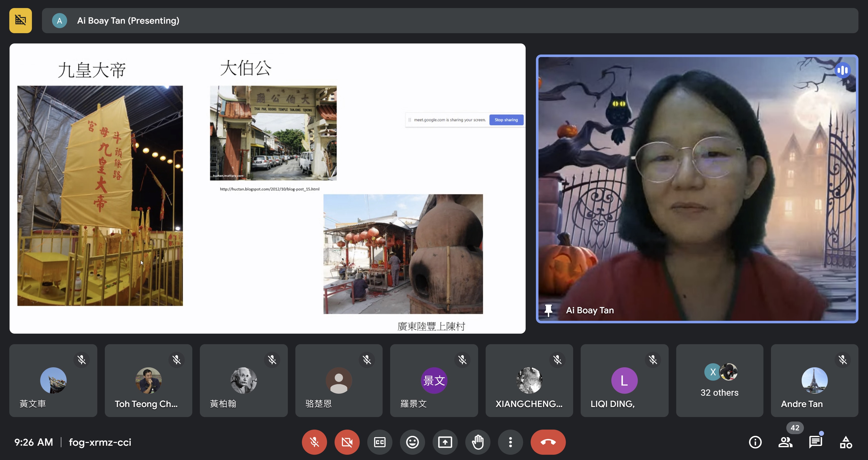Select the Andre Tan participant tile
Viewport: 868px width, 460px height.
814,381
